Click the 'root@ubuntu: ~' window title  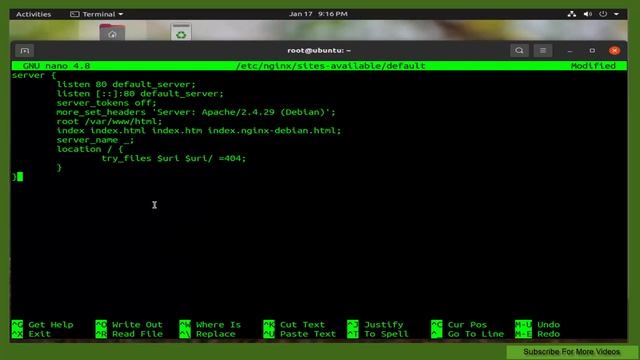click(x=319, y=51)
